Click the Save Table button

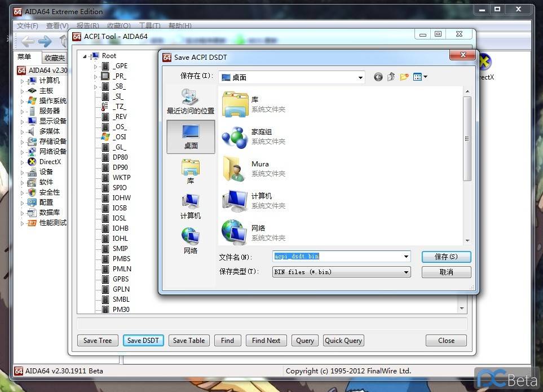point(188,341)
